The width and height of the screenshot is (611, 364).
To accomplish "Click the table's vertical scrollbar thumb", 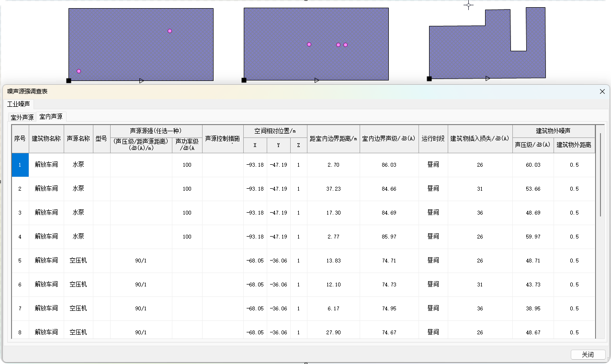I will click(x=601, y=172).
